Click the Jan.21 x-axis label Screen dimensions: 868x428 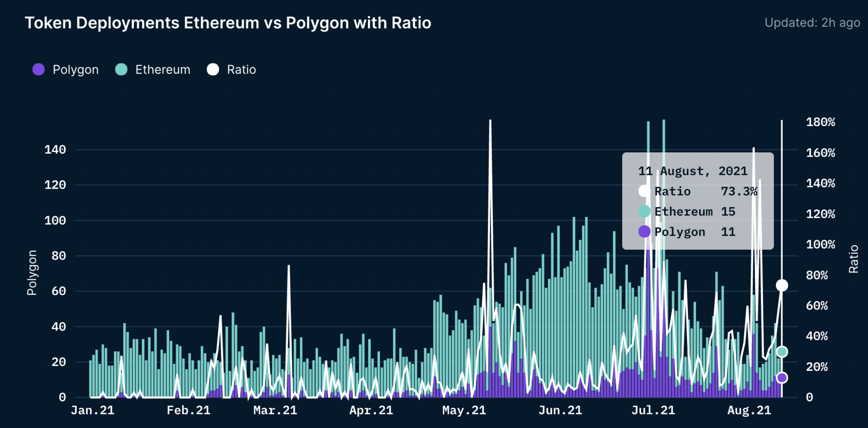point(92,410)
